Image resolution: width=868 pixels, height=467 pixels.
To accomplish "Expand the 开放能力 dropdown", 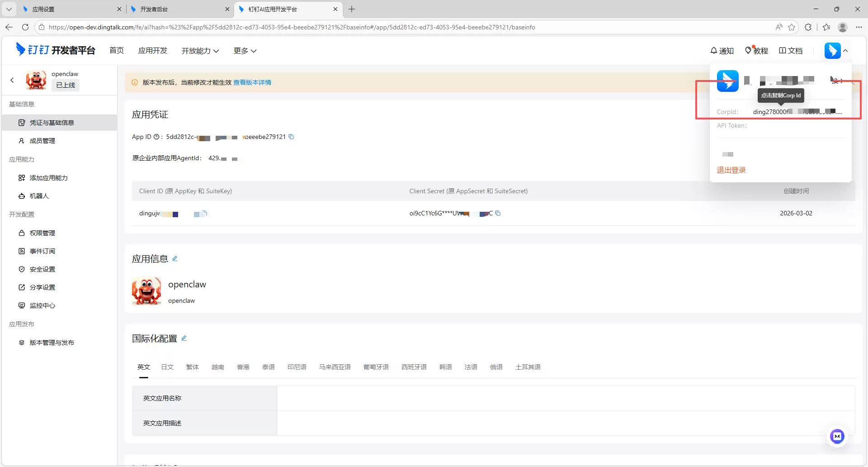I will [200, 51].
